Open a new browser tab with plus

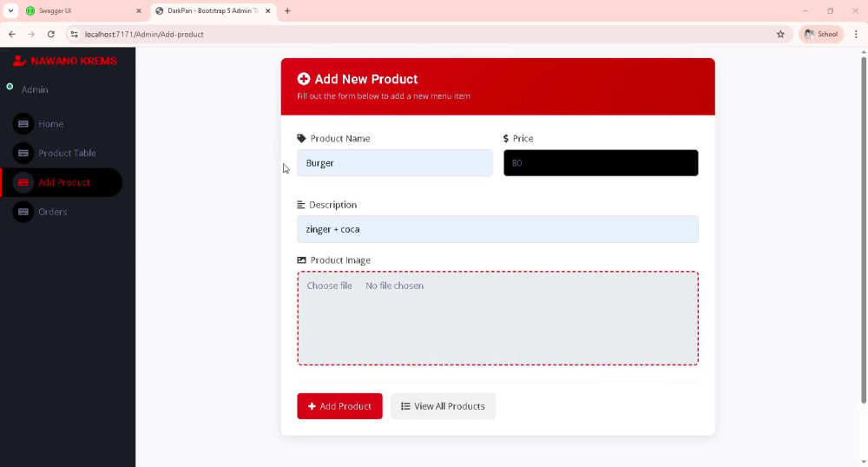click(287, 10)
